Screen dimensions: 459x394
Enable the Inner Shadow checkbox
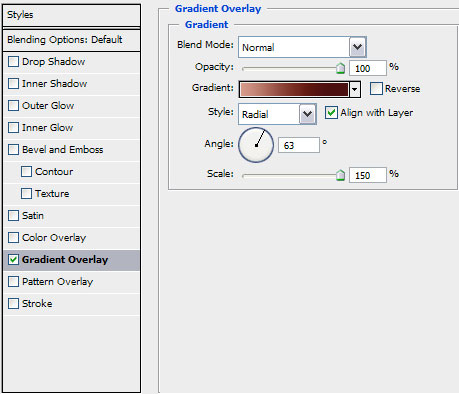coord(13,84)
